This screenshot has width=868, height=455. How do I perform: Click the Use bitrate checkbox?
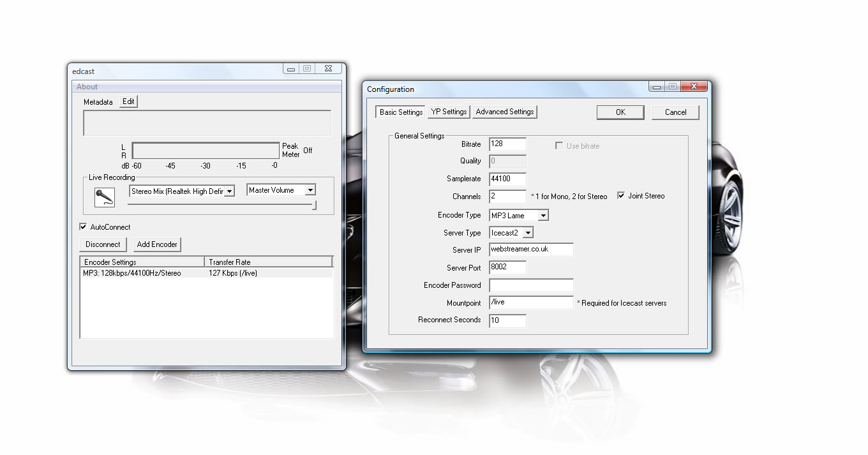coord(560,146)
